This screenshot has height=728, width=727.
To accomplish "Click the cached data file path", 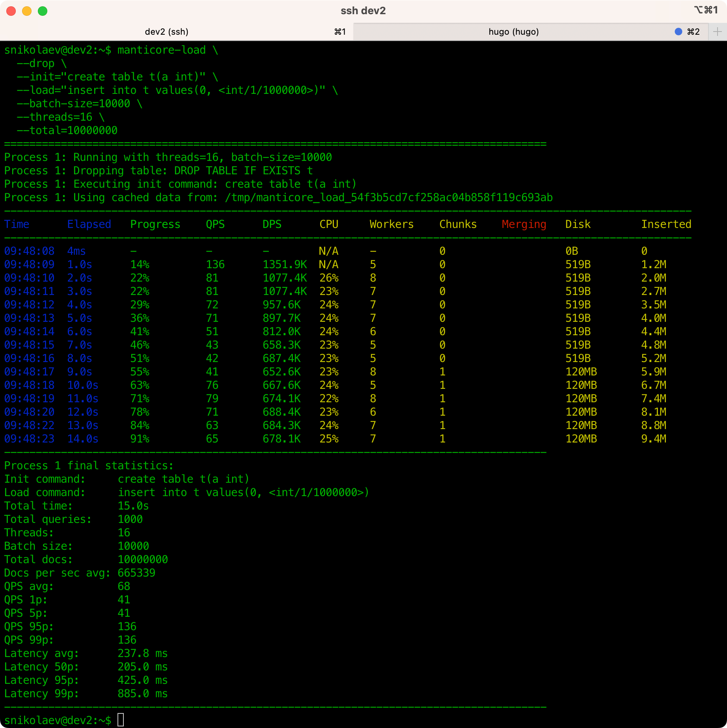I will (x=389, y=198).
